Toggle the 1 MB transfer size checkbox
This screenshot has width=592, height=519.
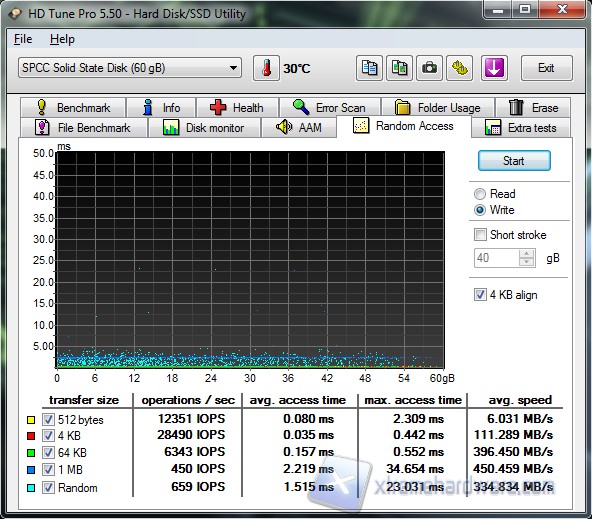coord(48,470)
